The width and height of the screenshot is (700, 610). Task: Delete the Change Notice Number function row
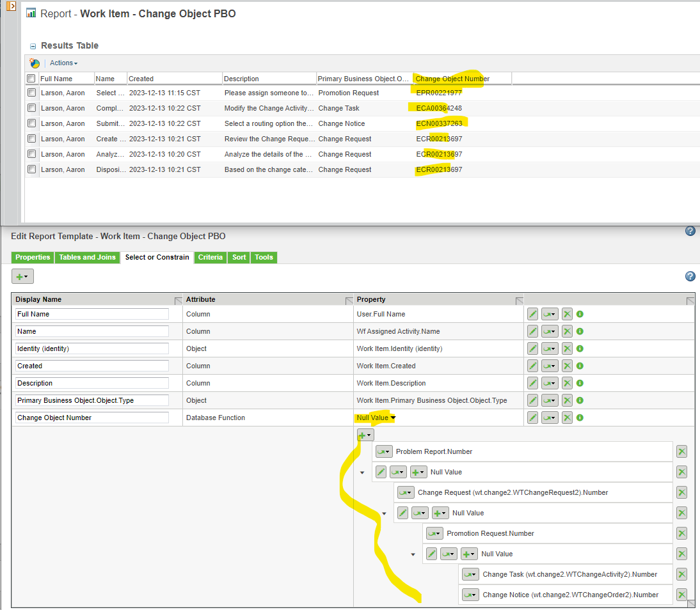[x=681, y=594]
